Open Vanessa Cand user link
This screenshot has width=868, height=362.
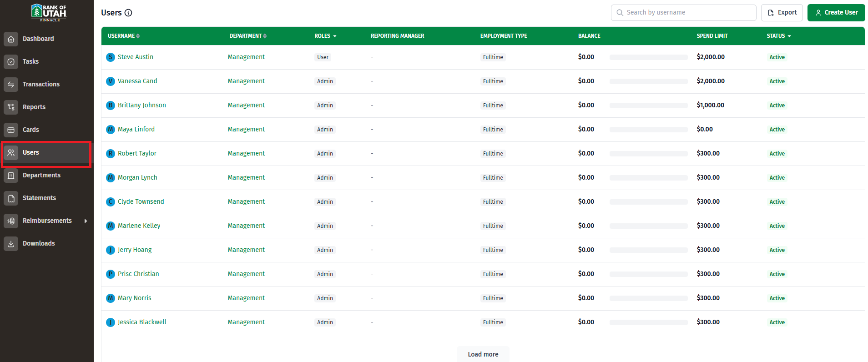click(x=137, y=81)
